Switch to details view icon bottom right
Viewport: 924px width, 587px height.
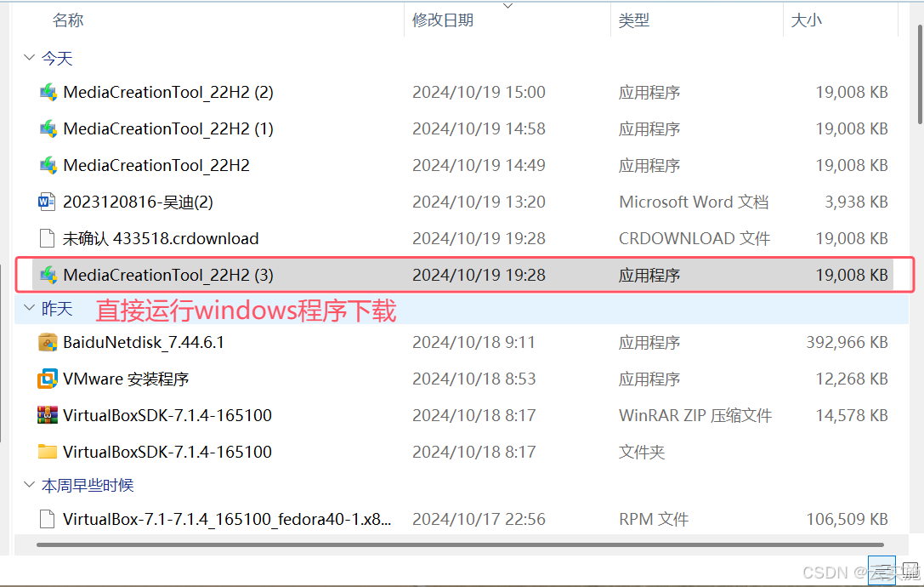(x=881, y=571)
